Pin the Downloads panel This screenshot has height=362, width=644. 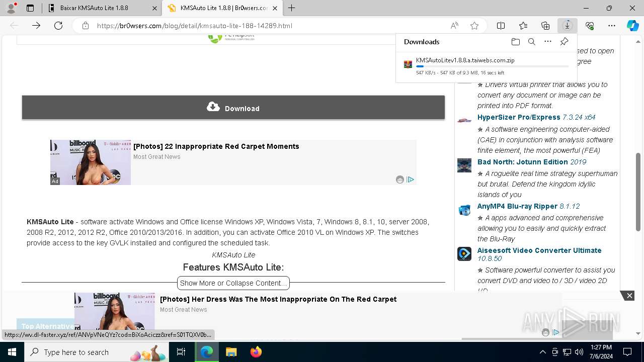click(x=564, y=42)
